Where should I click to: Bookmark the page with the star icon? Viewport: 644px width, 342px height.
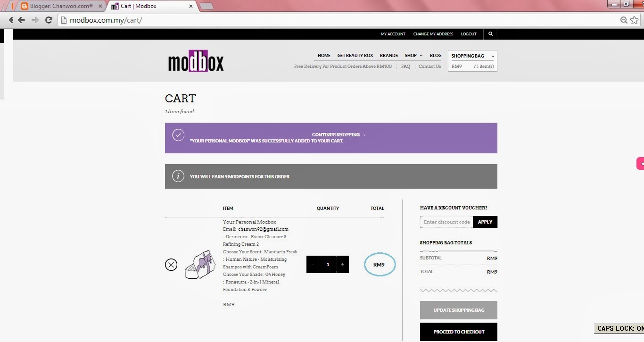pyautogui.click(x=634, y=20)
